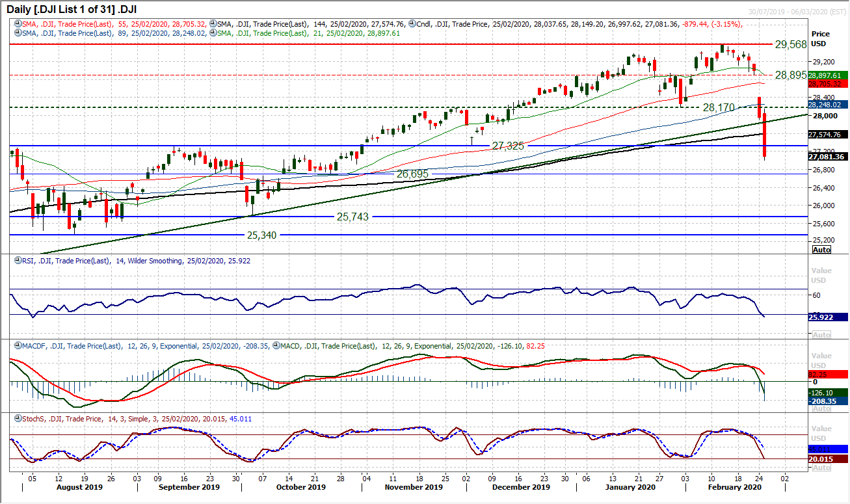
Task: Click the 60 label on RSI axis
Action: pyautogui.click(x=816, y=295)
